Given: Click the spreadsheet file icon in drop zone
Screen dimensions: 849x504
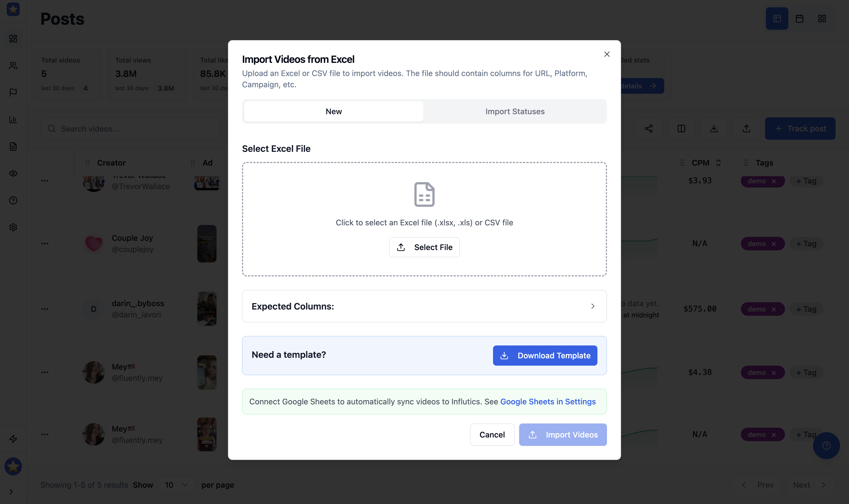Looking at the screenshot, I should (x=424, y=194).
